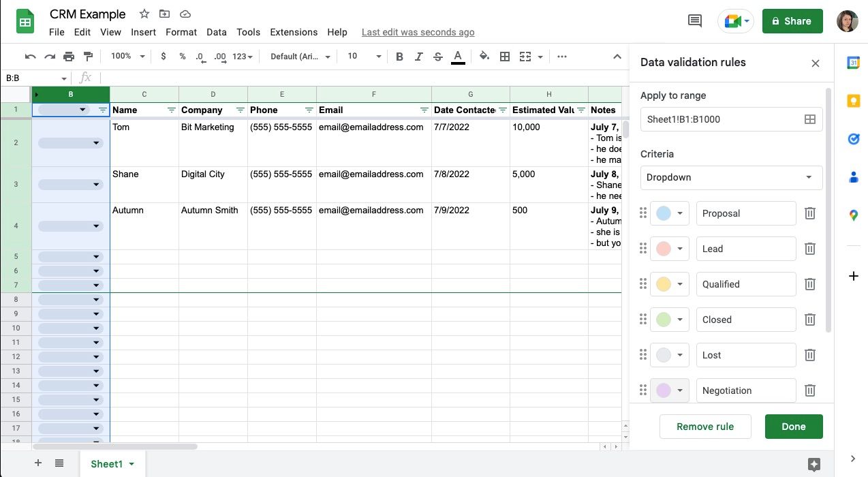Star the CRM Example document
The width and height of the screenshot is (868, 477).
[144, 14]
